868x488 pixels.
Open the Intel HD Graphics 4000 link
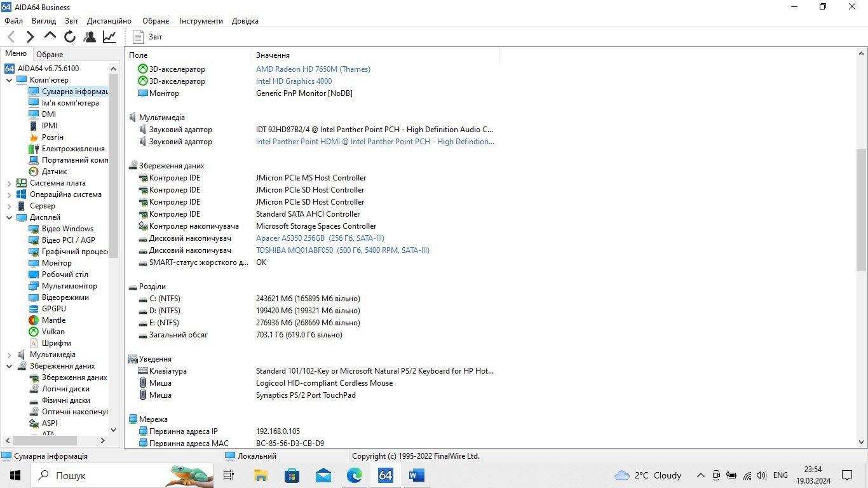coord(294,81)
